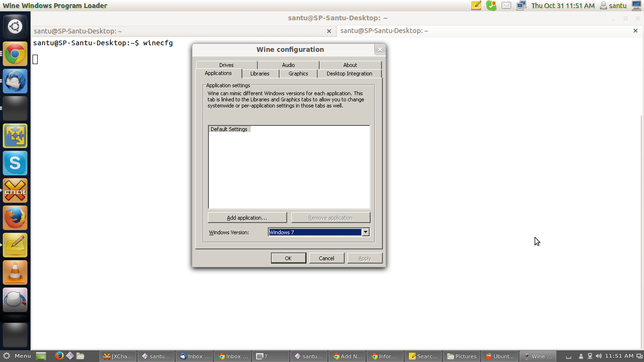Click the user icon in bottom tray
The height and width of the screenshot is (362, 644).
pyautogui.click(x=581, y=356)
